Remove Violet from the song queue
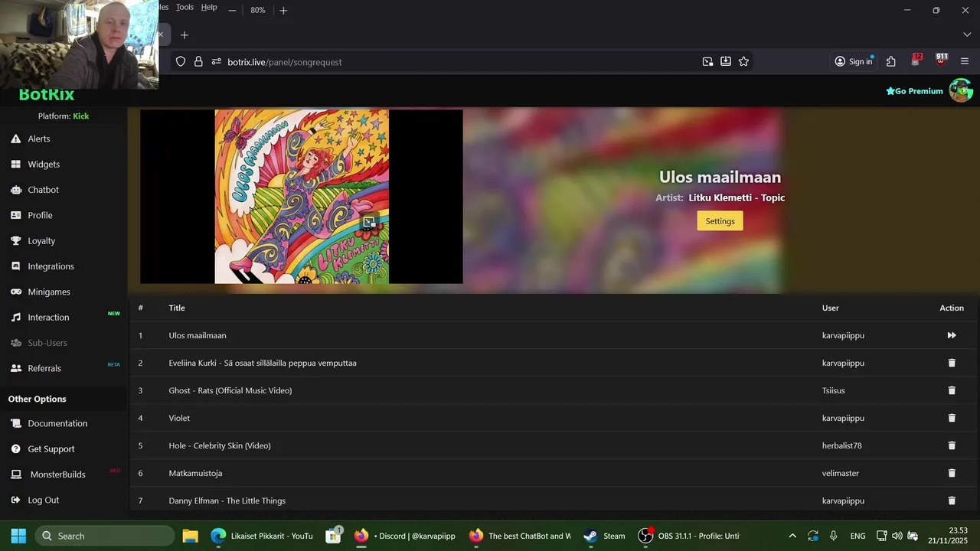Image resolution: width=980 pixels, height=551 pixels. click(x=952, y=418)
